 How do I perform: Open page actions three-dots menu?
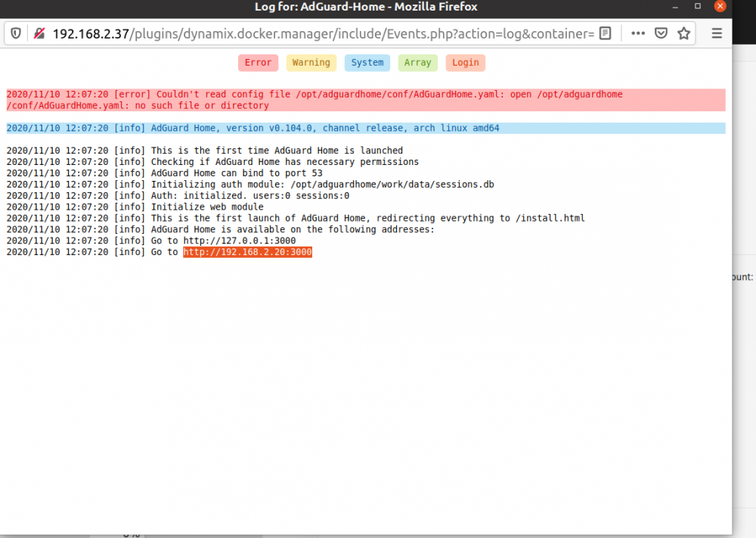(x=638, y=33)
